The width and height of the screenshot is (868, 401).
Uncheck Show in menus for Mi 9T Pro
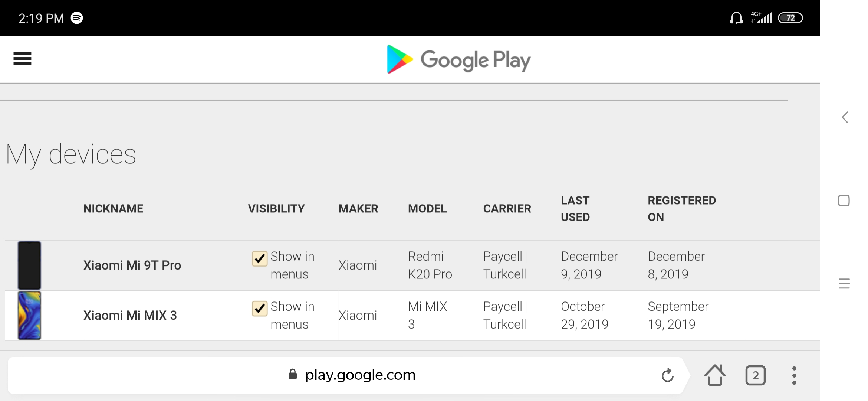(x=260, y=258)
